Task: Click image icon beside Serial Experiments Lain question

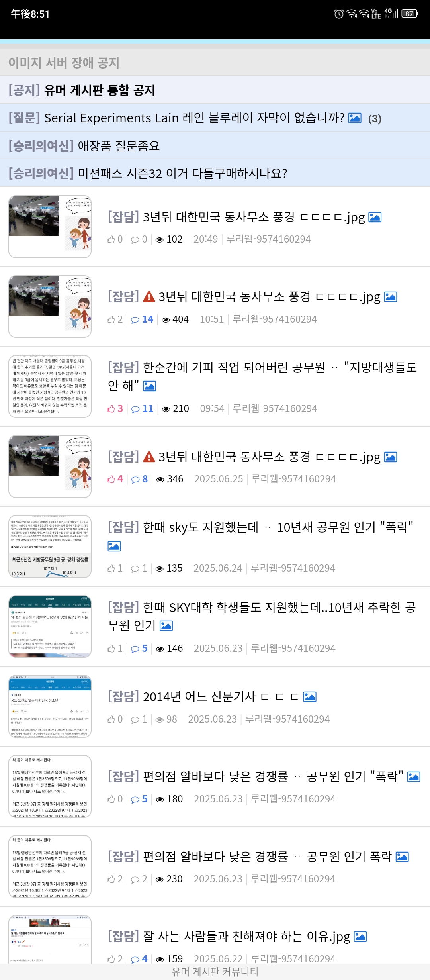Action: [355, 118]
